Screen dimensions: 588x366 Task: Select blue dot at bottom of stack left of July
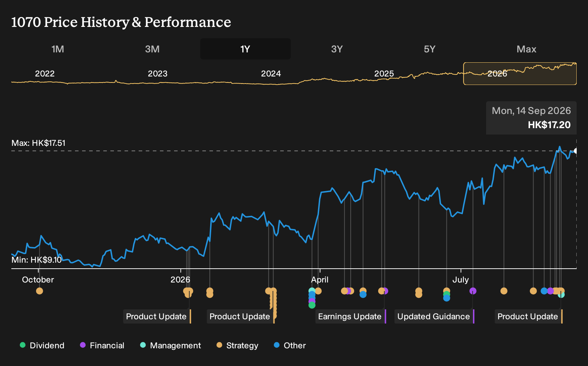point(446,298)
